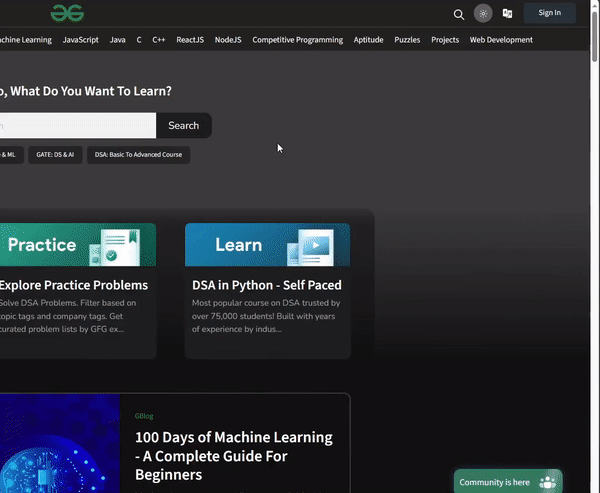Open the ReactJS nav item
Screen dimensions: 600x493
tap(190, 40)
